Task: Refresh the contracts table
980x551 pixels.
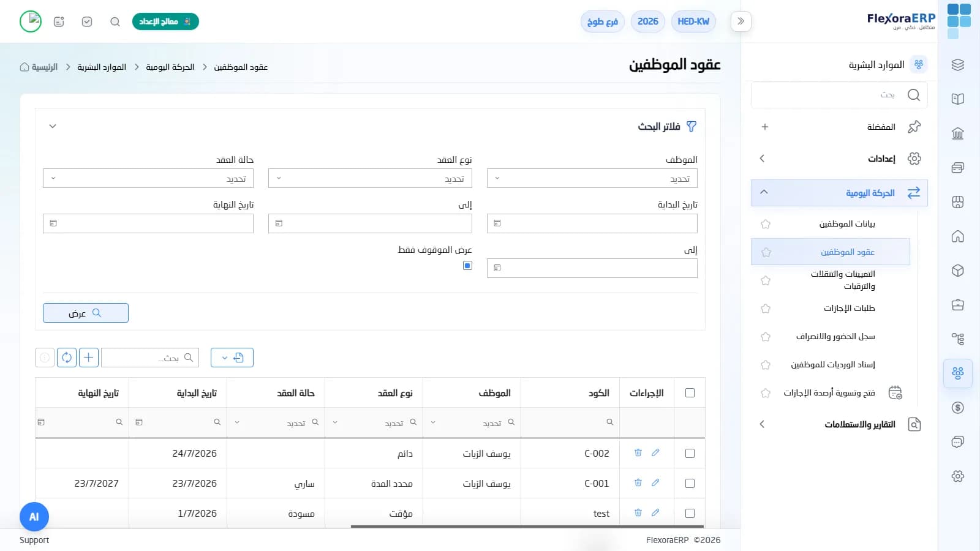Action: (67, 358)
